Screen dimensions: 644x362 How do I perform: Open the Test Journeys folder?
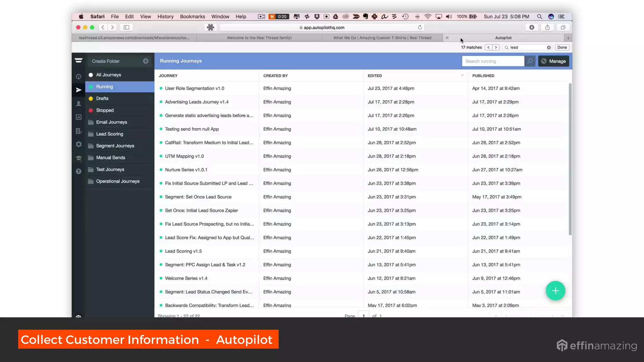coord(120,169)
